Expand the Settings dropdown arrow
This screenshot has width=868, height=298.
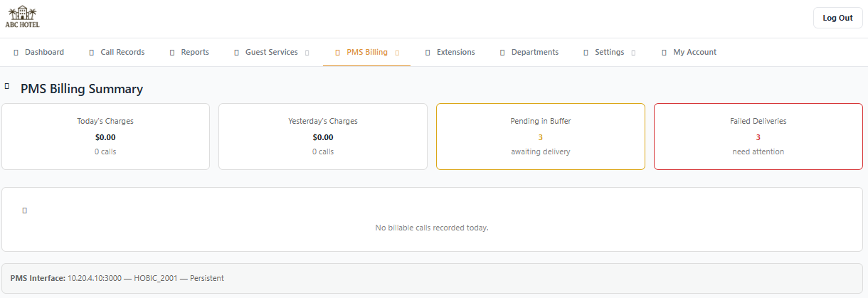[633, 53]
